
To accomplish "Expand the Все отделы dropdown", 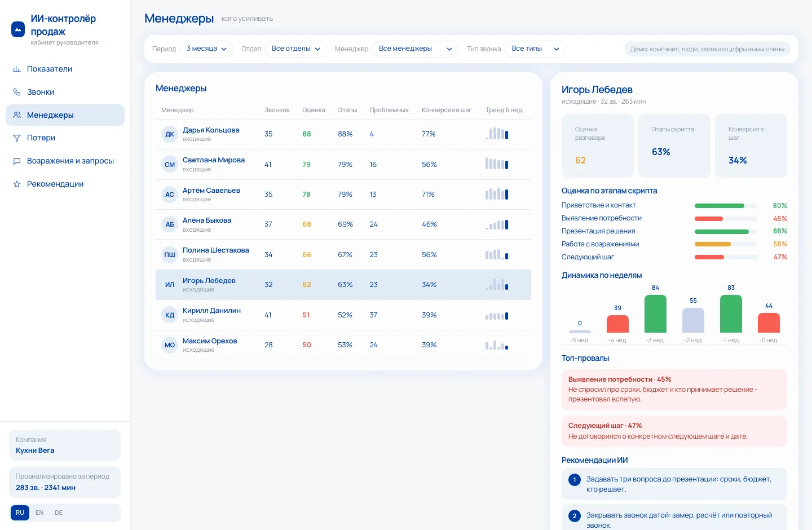I will [x=295, y=49].
